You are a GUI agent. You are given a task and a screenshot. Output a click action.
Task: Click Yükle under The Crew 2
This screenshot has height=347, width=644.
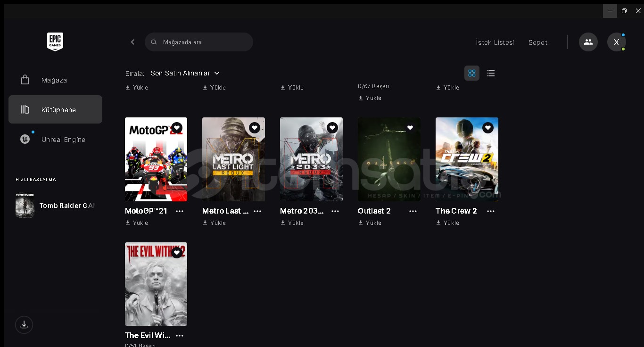pos(448,223)
